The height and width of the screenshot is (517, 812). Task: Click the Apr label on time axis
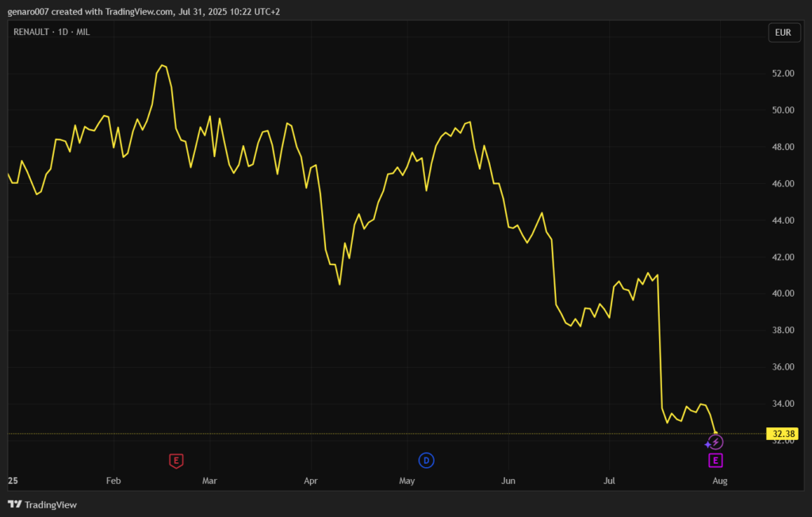310,481
